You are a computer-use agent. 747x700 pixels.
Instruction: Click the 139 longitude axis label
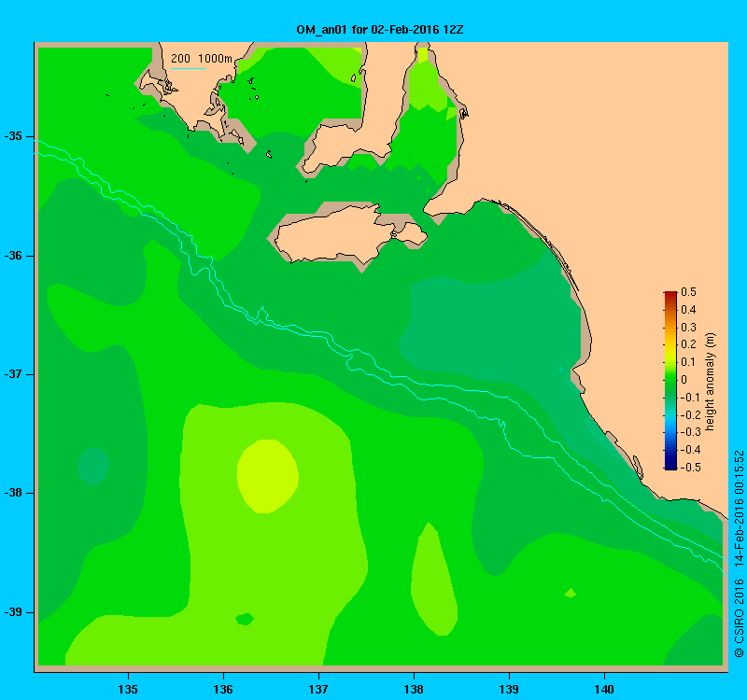click(x=509, y=689)
